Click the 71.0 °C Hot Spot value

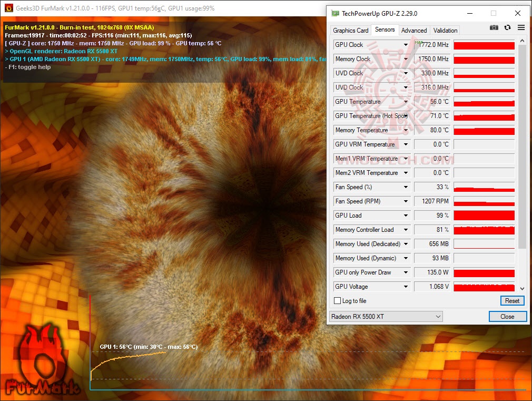(x=432, y=116)
